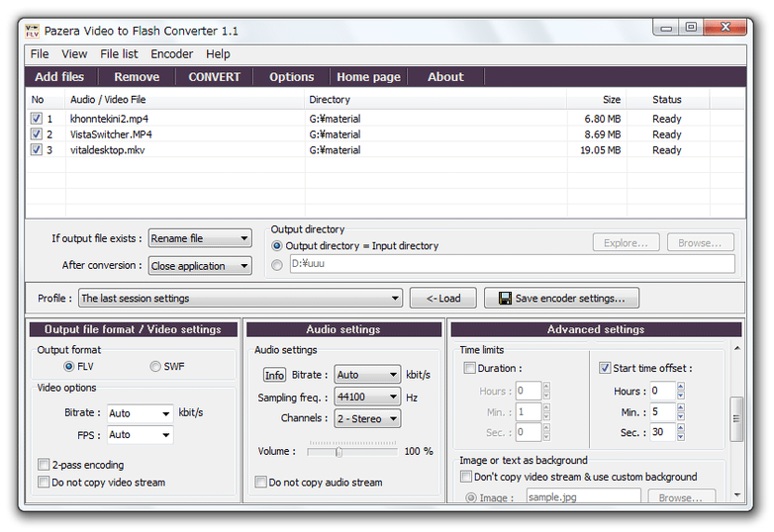This screenshot has height=532, width=774.
Task: Click the <-Load profile button
Action: tap(443, 299)
